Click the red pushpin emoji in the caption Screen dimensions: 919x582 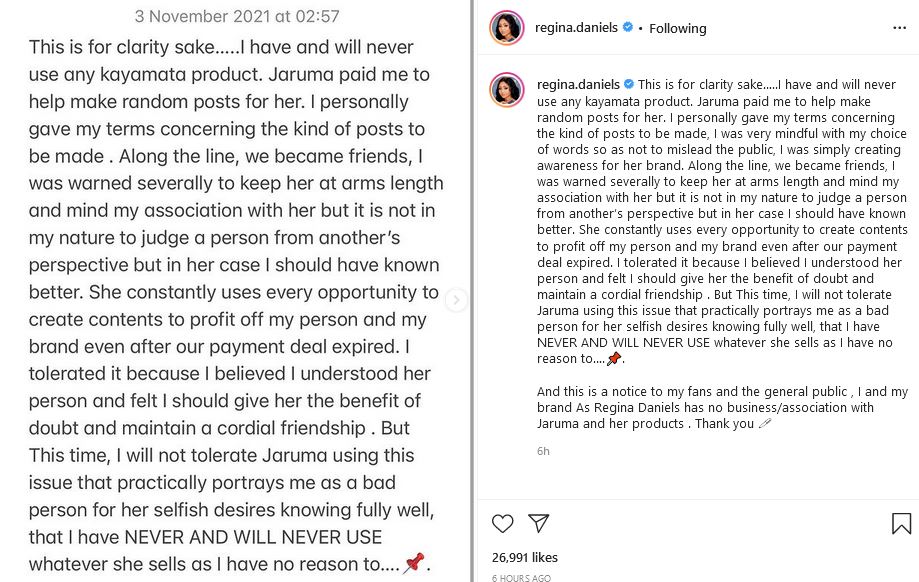coord(614,359)
